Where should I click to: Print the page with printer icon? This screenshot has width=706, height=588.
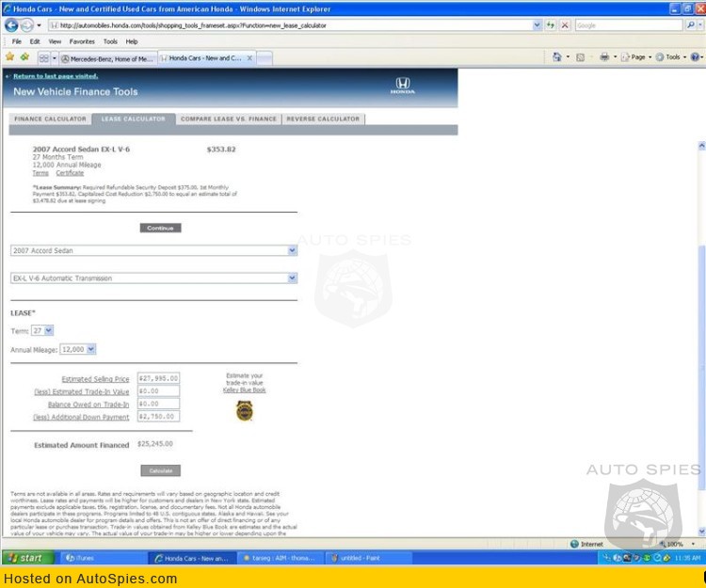604,56
